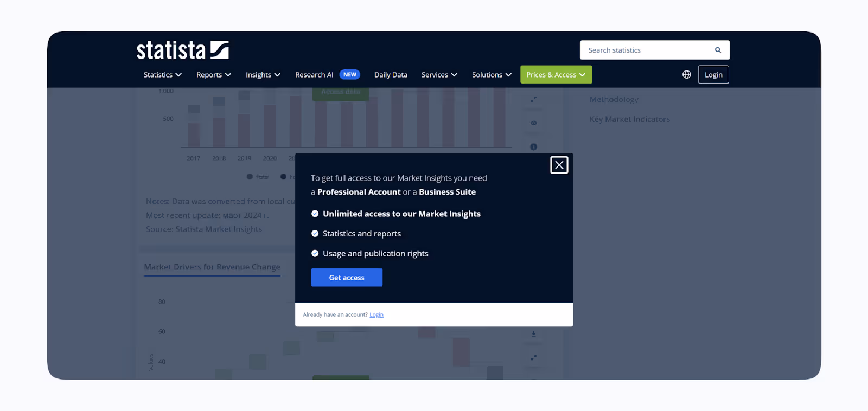Click the Unlimited access to Market Insights text
This screenshot has width=868, height=411.
click(x=401, y=214)
